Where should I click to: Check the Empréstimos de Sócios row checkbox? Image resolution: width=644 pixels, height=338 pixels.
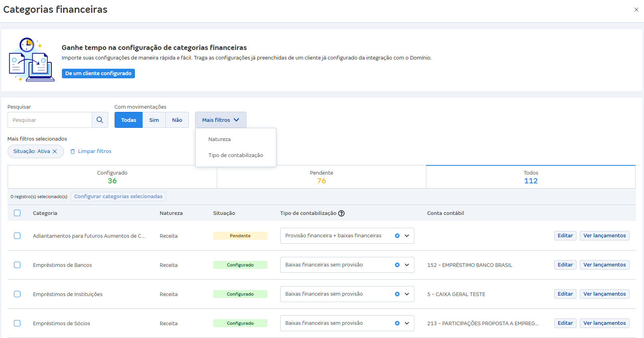pyautogui.click(x=17, y=323)
